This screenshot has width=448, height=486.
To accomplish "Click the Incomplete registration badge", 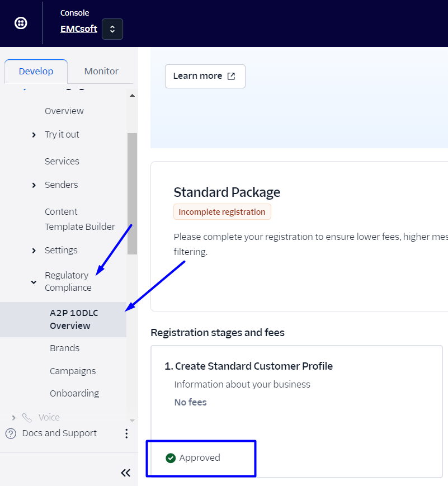I will tap(222, 212).
